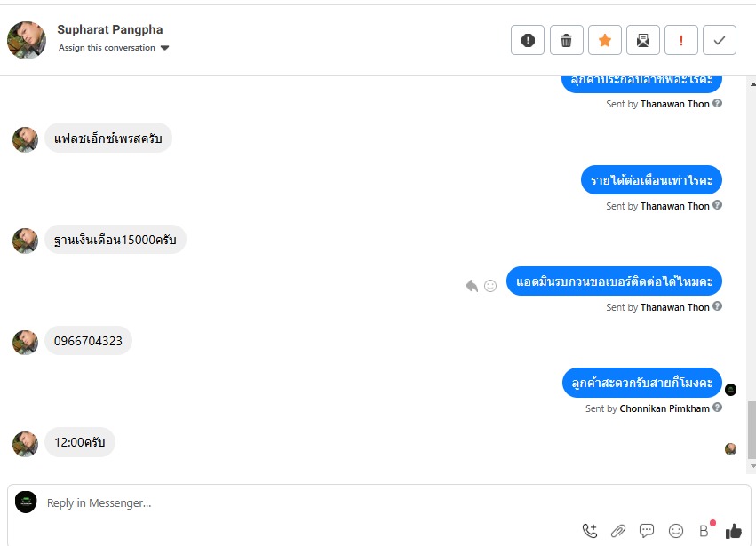Open Supharat Pangpha's profile picture in header
The image size is (756, 546).
click(27, 40)
